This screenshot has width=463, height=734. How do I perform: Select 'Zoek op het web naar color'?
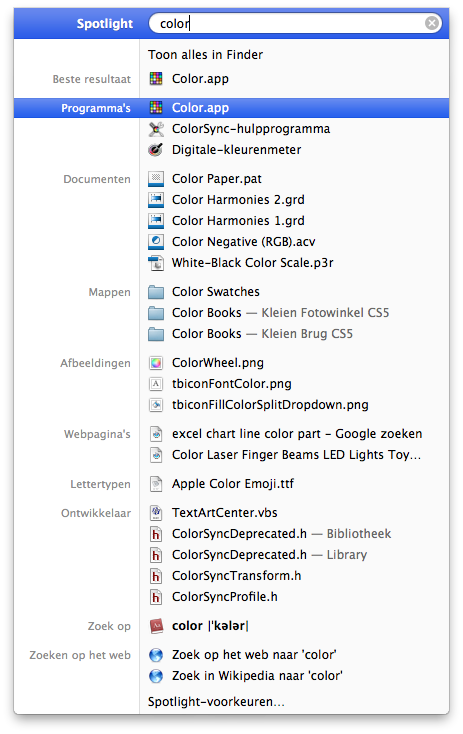[x=254, y=655]
